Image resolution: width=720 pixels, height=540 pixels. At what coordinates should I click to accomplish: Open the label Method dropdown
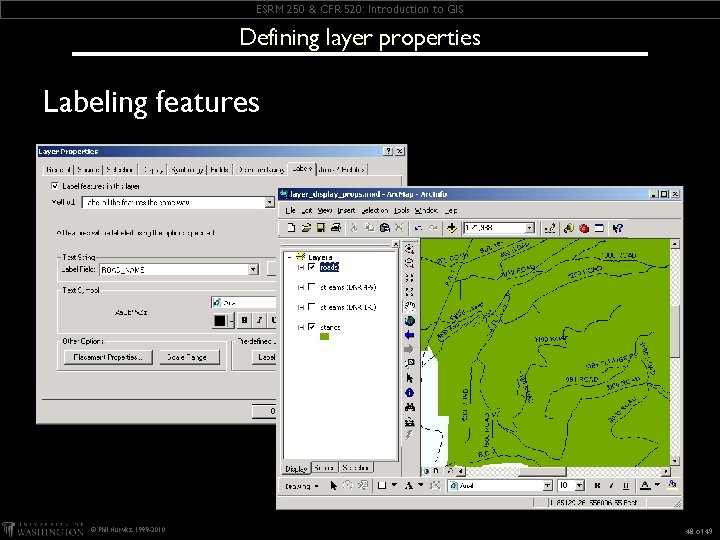(x=270, y=202)
